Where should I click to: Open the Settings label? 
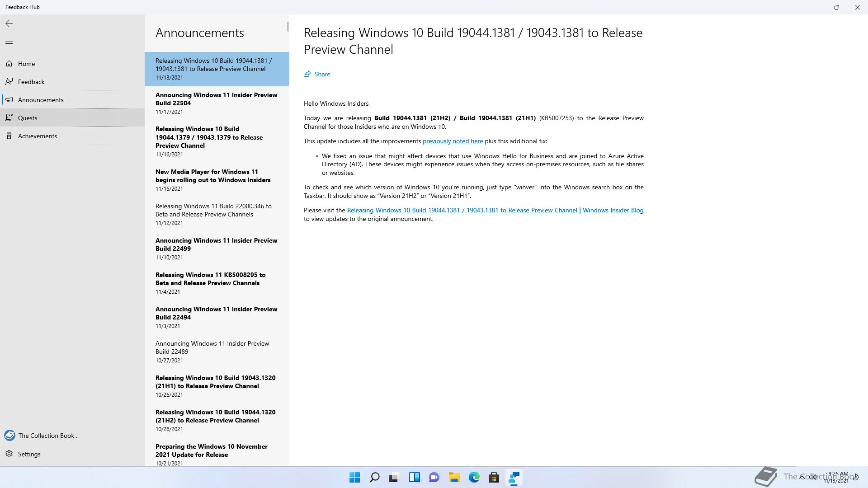[29, 454]
